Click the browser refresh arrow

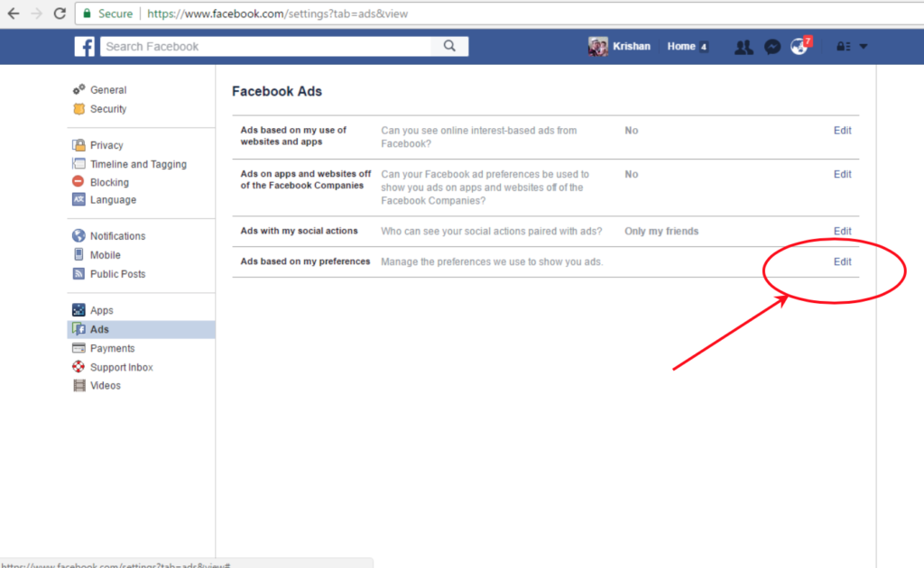point(60,14)
